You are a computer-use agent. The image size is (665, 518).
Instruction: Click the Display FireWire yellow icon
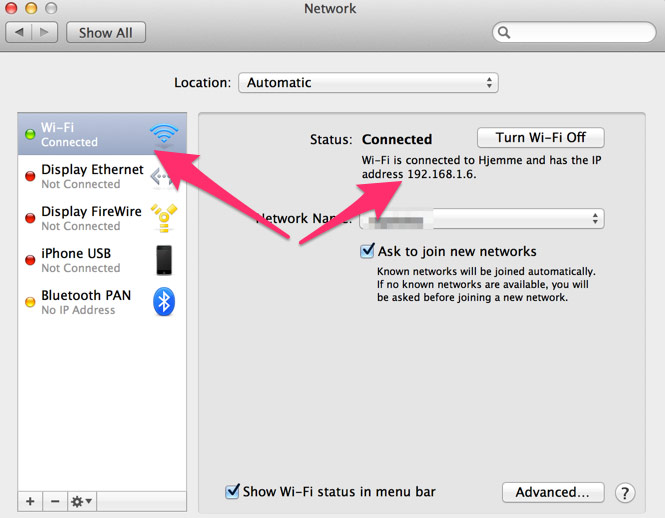tap(164, 218)
